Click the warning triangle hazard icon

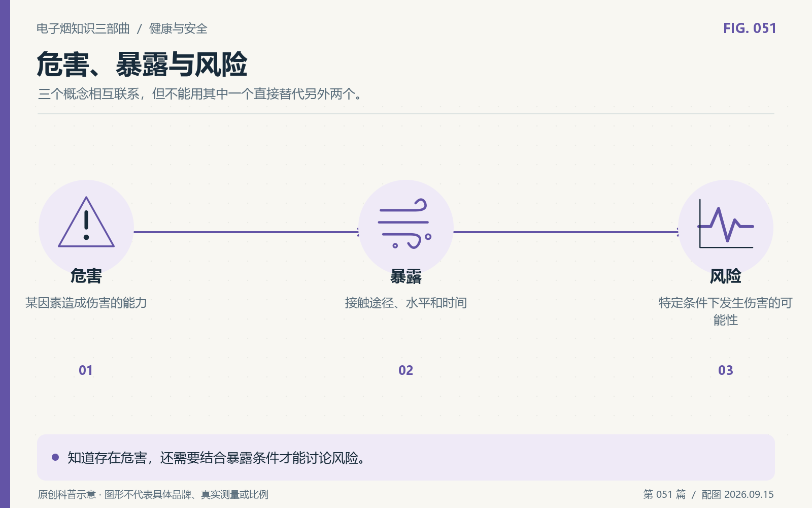pyautogui.click(x=86, y=222)
